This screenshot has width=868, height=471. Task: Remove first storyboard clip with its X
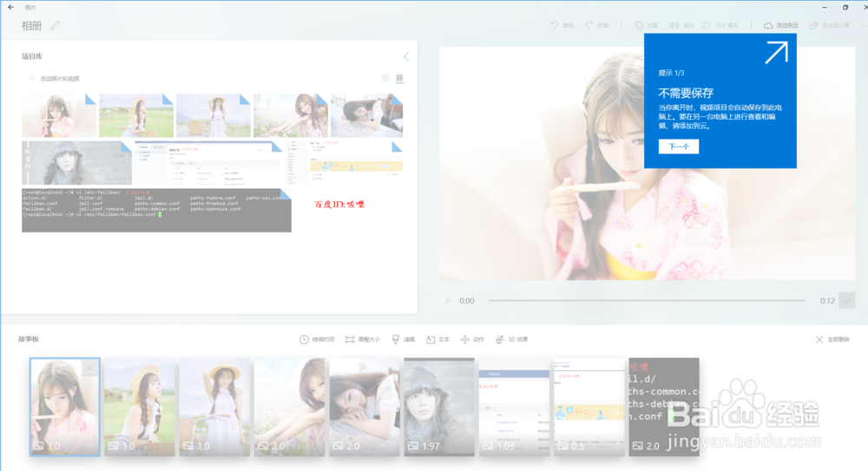click(x=89, y=368)
